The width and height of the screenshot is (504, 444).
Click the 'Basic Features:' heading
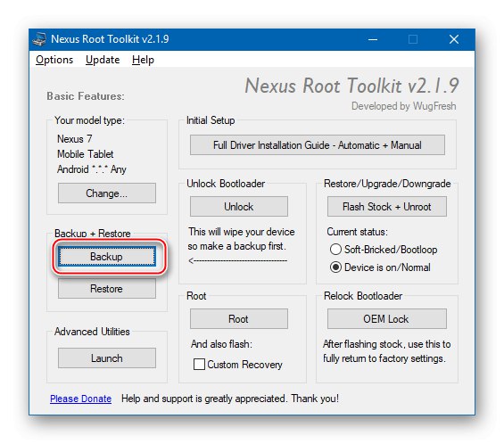pos(86,96)
